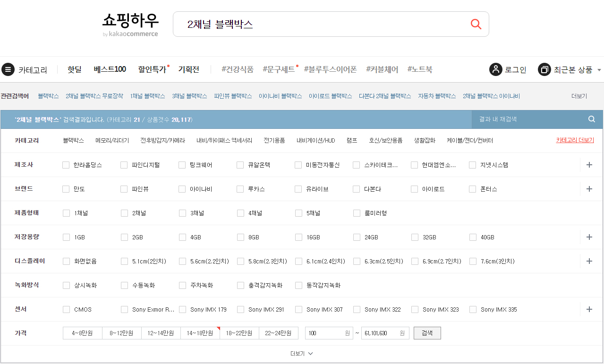Click the #문구세트 hashtag link
Image resolution: width=604 pixels, height=364 pixels.
coord(279,69)
